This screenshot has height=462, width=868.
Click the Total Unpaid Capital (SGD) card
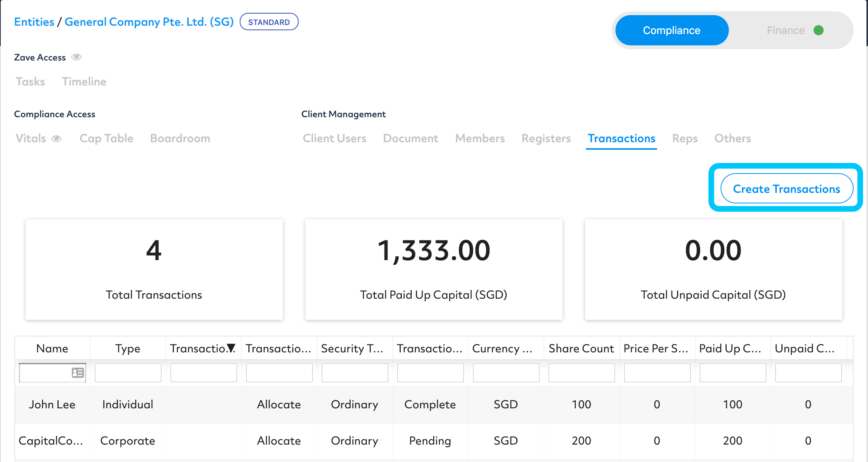click(x=714, y=270)
